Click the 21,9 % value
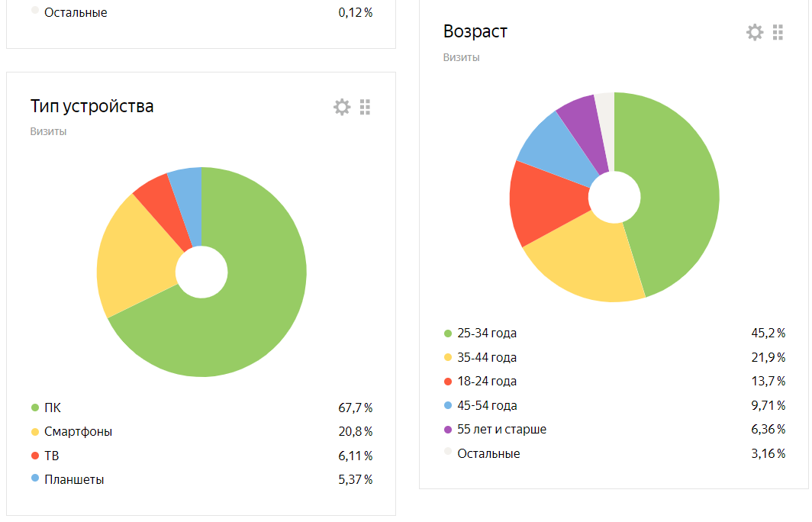Viewport: 812px width, 522px height. (768, 357)
